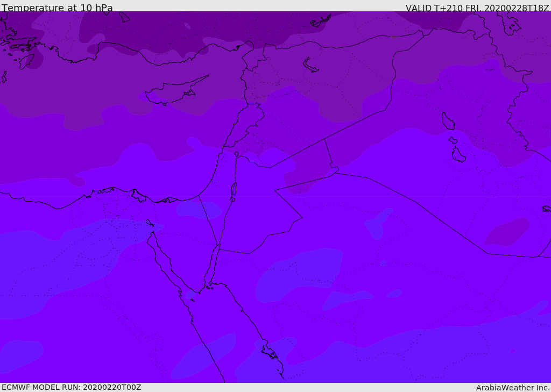Click the 'ArabiaWeather Inc.' credit text

click(513, 388)
